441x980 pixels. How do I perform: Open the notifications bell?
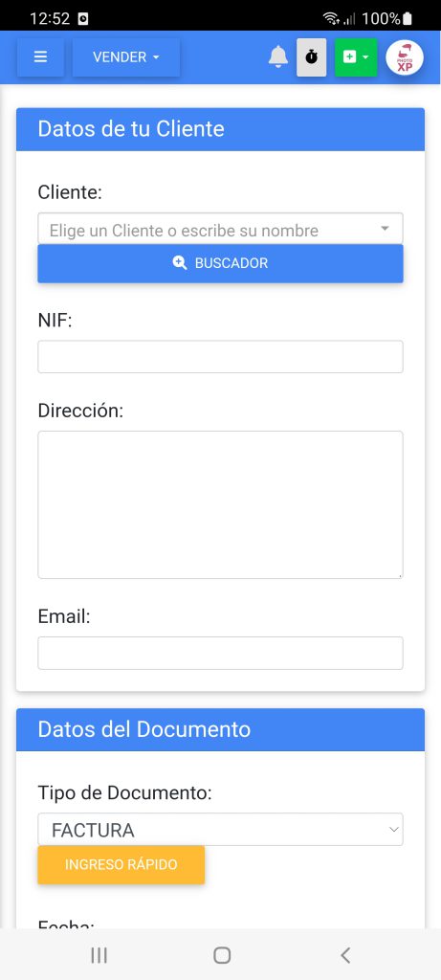(278, 56)
